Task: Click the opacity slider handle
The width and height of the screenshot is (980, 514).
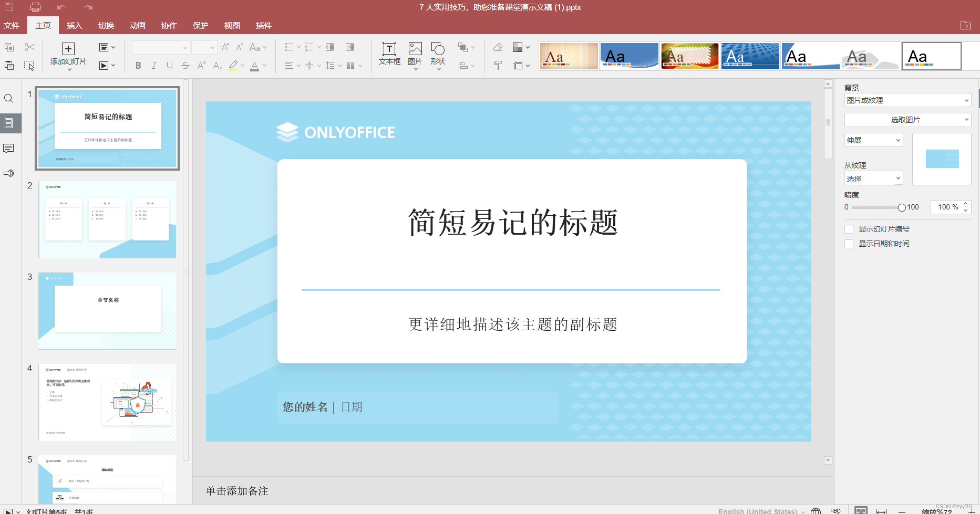Action: tap(902, 207)
